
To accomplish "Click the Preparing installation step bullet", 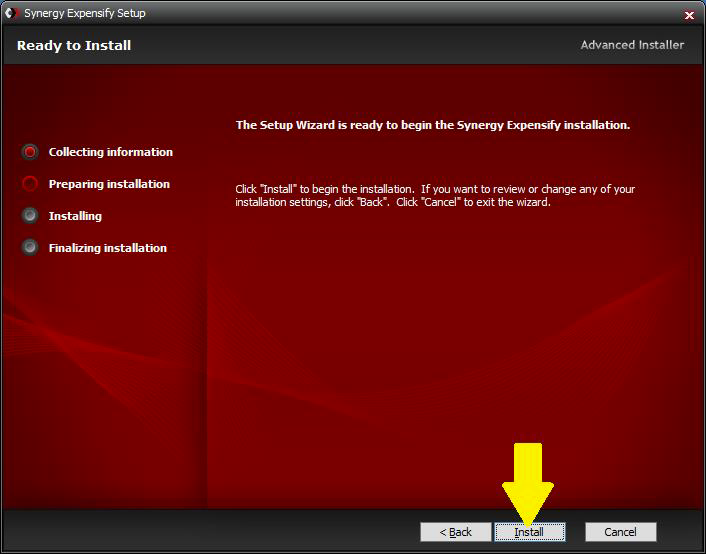I will coord(30,184).
